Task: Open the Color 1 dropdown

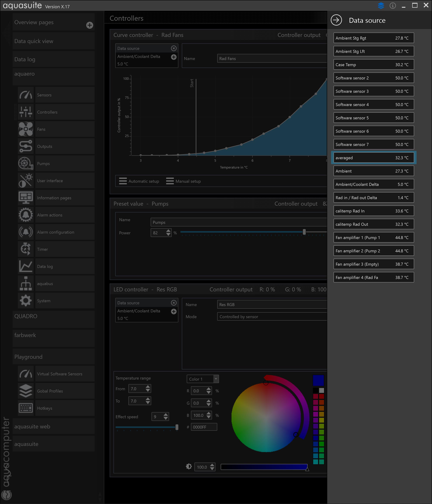Action: pyautogui.click(x=203, y=379)
